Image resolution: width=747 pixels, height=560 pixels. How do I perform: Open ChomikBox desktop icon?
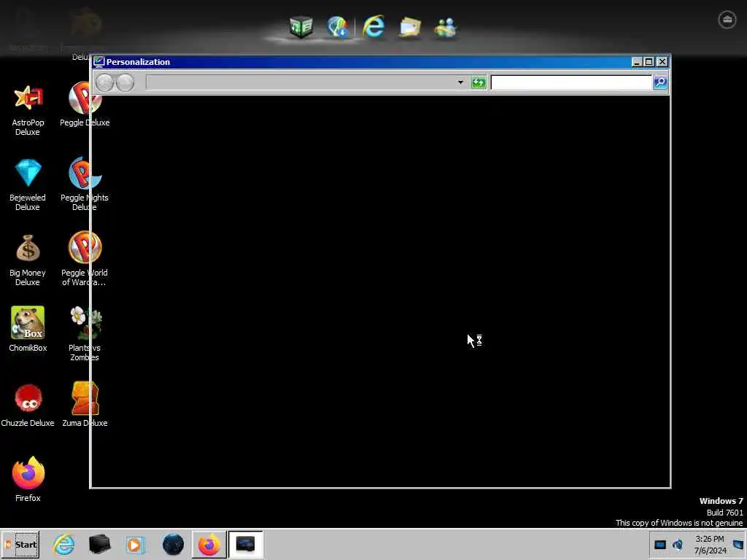pyautogui.click(x=28, y=329)
